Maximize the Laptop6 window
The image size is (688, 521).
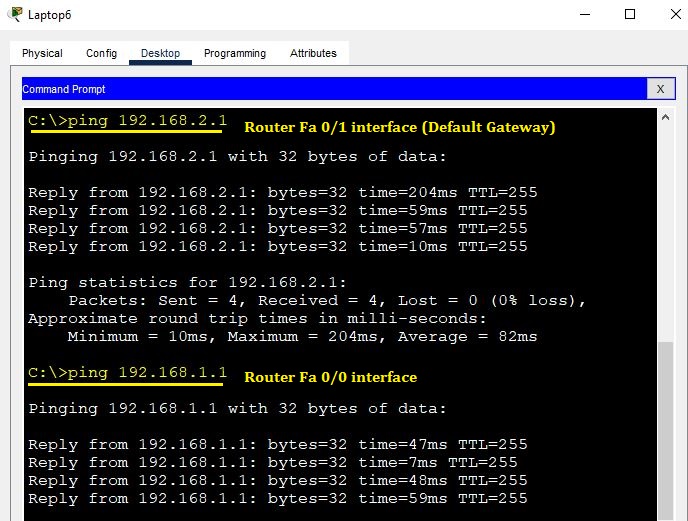tap(630, 14)
